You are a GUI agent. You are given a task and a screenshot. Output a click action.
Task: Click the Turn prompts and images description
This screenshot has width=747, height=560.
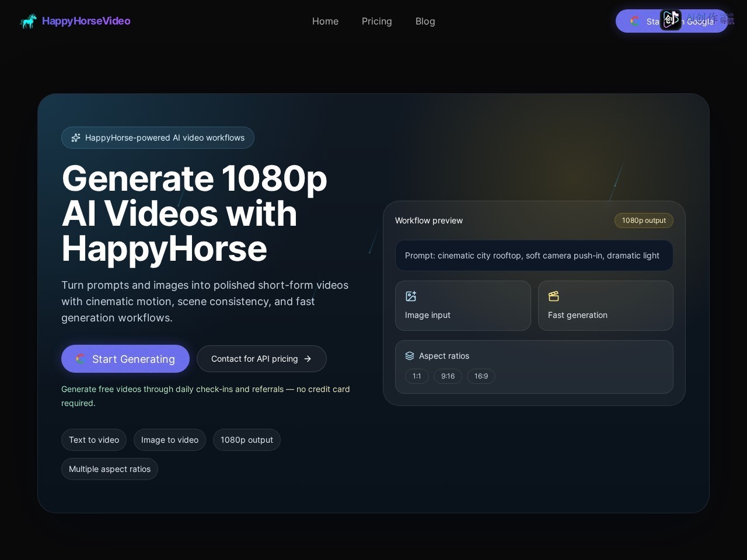[205, 302]
